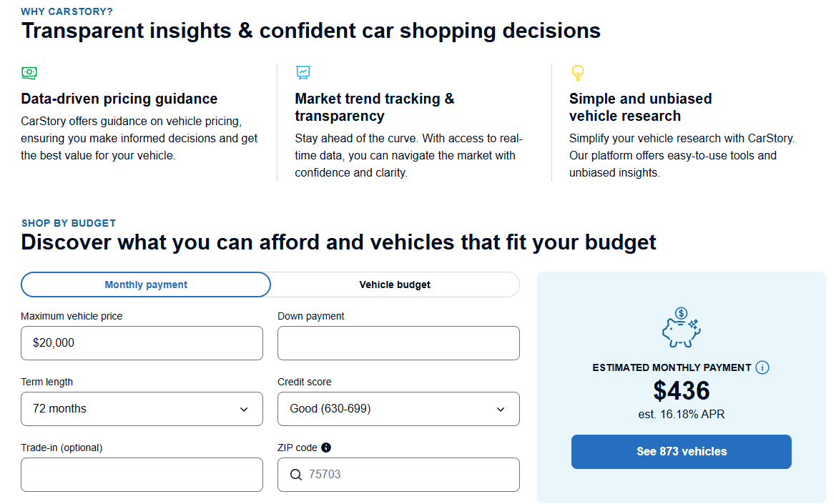Click the magnifier icon in ZIP field

point(296,475)
